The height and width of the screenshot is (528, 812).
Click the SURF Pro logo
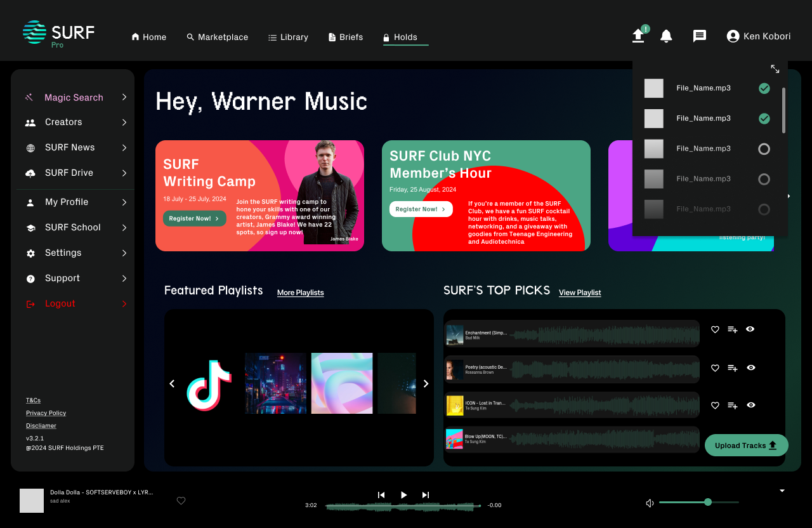coord(58,34)
